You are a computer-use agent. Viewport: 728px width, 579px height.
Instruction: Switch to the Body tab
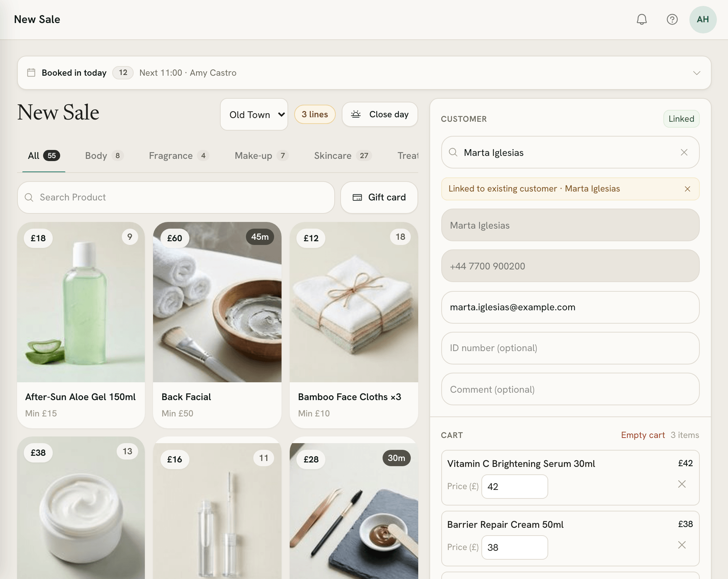click(104, 156)
